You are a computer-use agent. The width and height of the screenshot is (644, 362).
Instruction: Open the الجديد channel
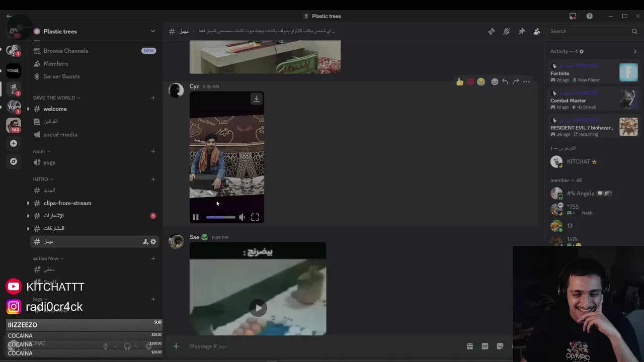[94, 190]
